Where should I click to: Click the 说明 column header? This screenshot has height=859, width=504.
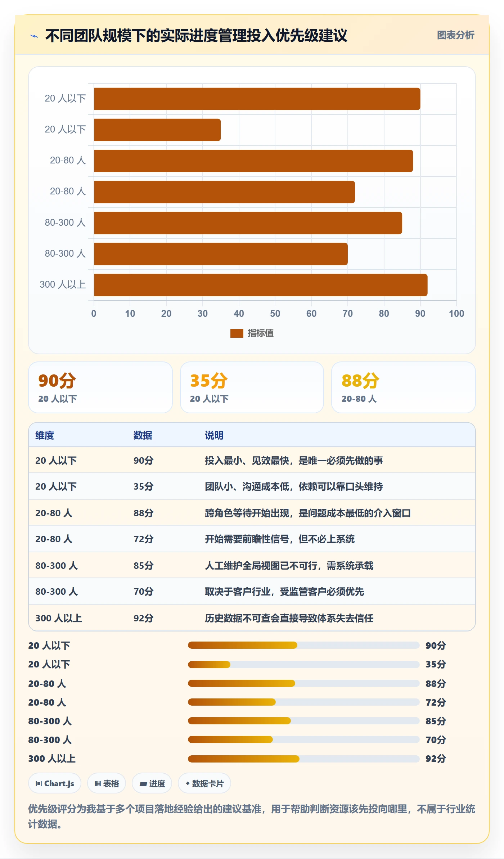pos(214,435)
